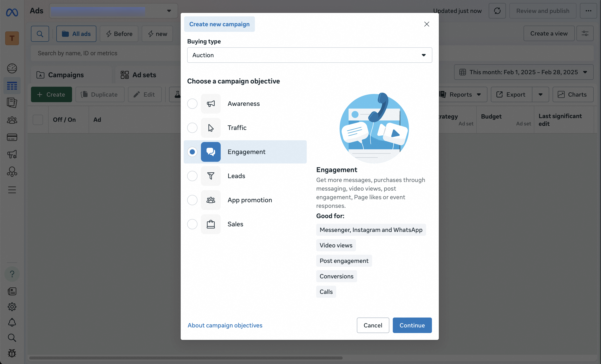Image resolution: width=601 pixels, height=364 pixels.
Task: Switch to the Campaigns tab
Action: pyautogui.click(x=66, y=75)
